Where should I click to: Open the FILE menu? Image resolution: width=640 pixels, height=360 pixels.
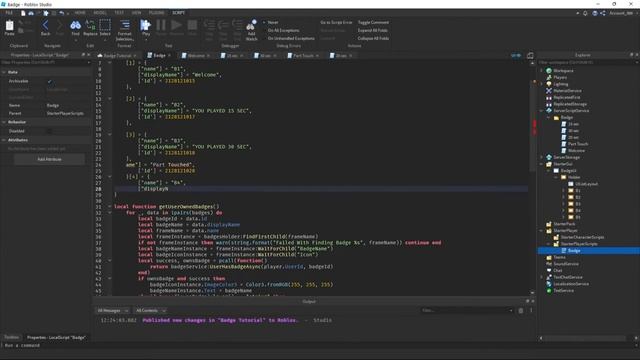pos(9,13)
